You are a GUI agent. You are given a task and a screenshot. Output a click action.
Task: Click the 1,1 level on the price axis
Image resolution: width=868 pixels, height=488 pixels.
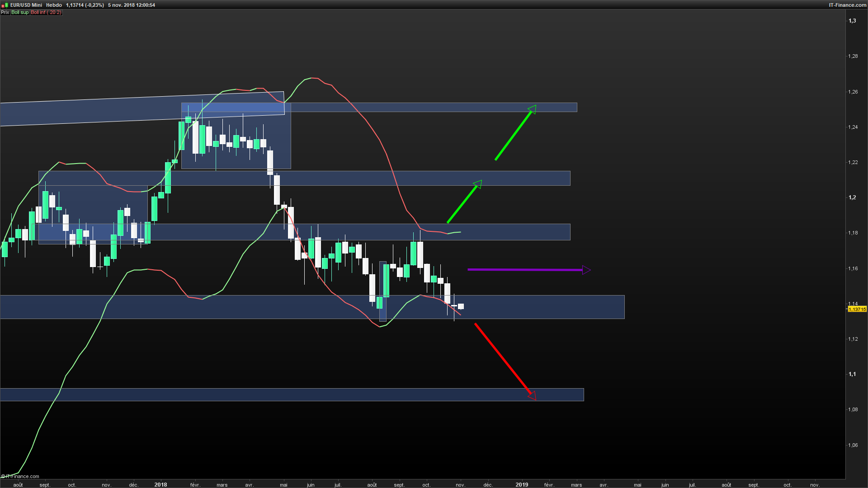pos(852,374)
